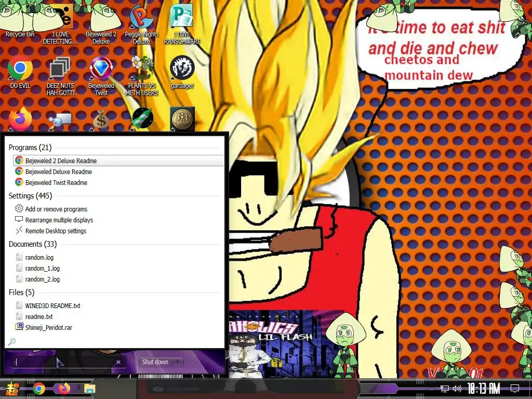
Task: Open the bronze coin desktop icon
Action: (x=182, y=119)
